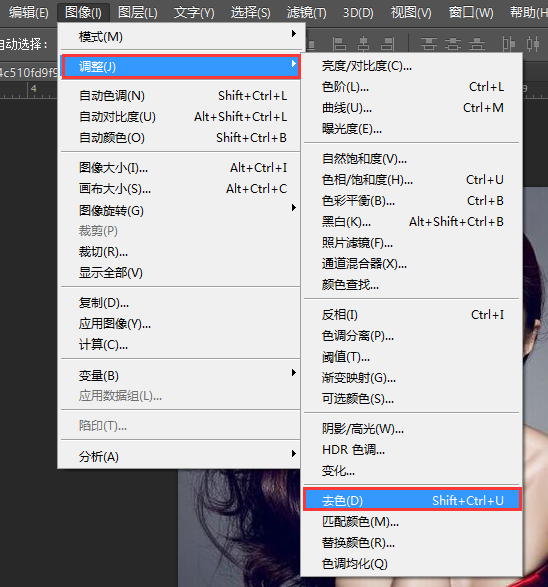Open 色相/饱和度(H) dialog
This screenshot has height=587, width=548.
(412, 180)
